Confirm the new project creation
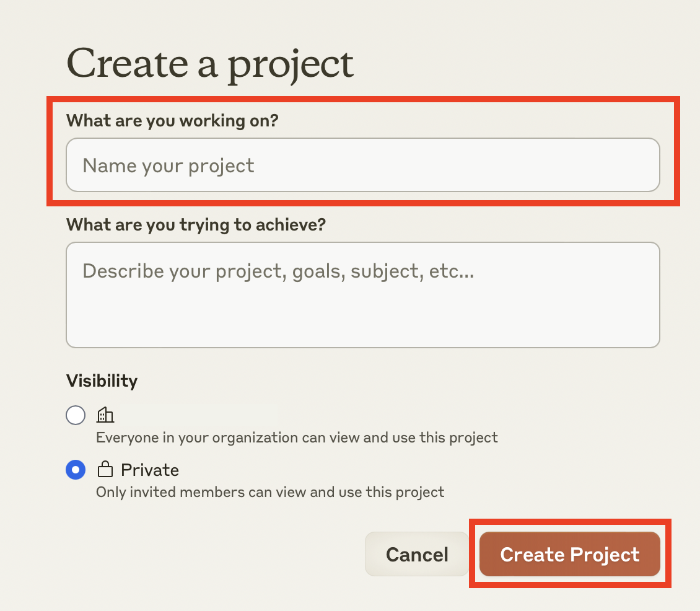Viewport: 700px width, 611px height. point(569,554)
